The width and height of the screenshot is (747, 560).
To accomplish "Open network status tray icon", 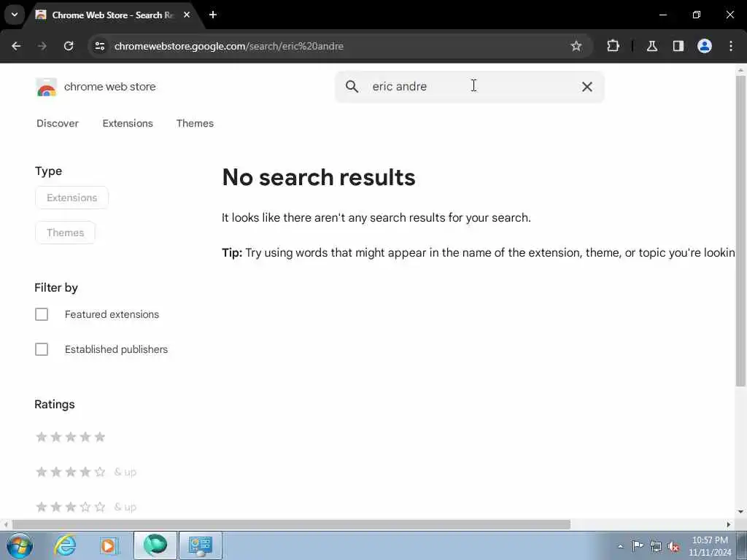I will pos(656,546).
